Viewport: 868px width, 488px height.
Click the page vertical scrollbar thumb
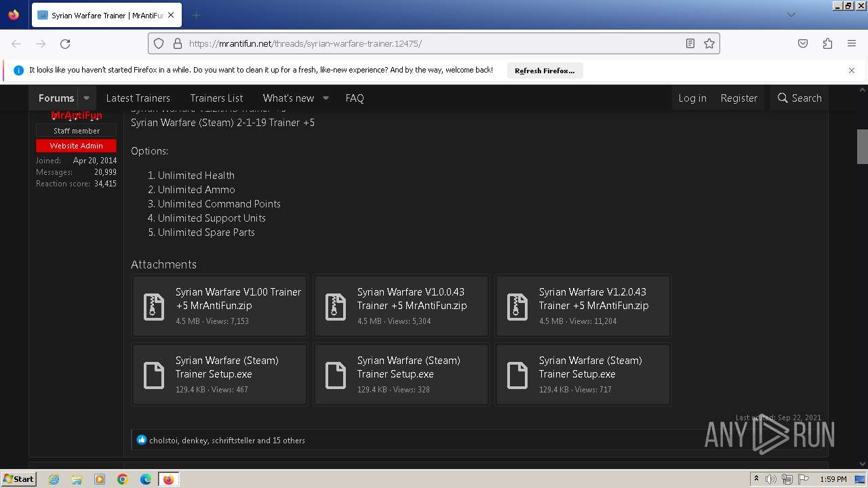click(x=862, y=146)
